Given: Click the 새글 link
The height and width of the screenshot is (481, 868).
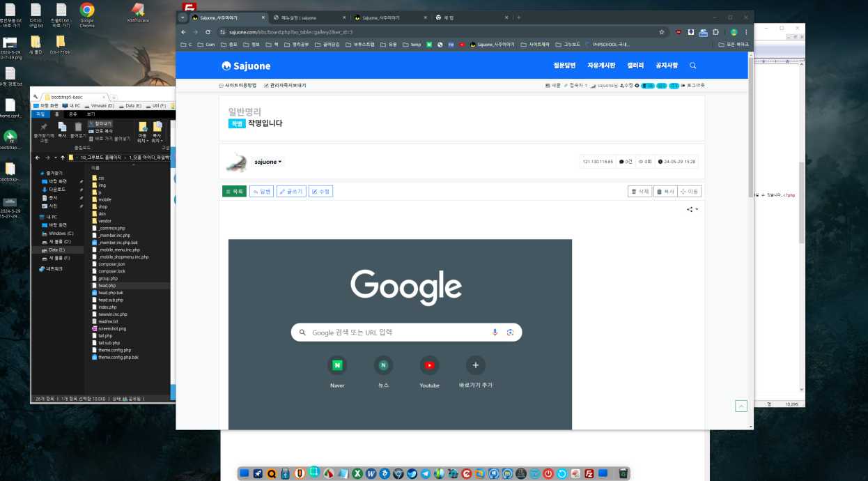Looking at the screenshot, I should 552,85.
